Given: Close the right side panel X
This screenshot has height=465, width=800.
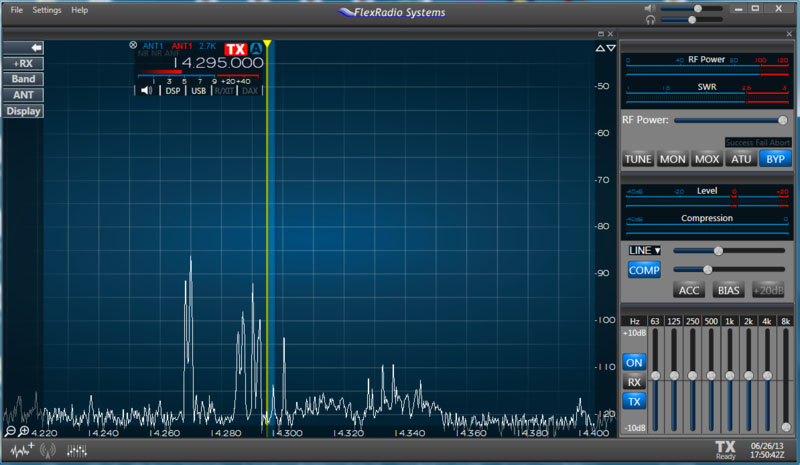Looking at the screenshot, I should click(x=789, y=34).
